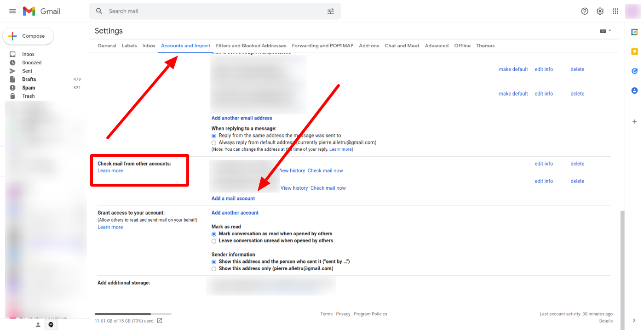Click Compose to write an email

click(28, 36)
